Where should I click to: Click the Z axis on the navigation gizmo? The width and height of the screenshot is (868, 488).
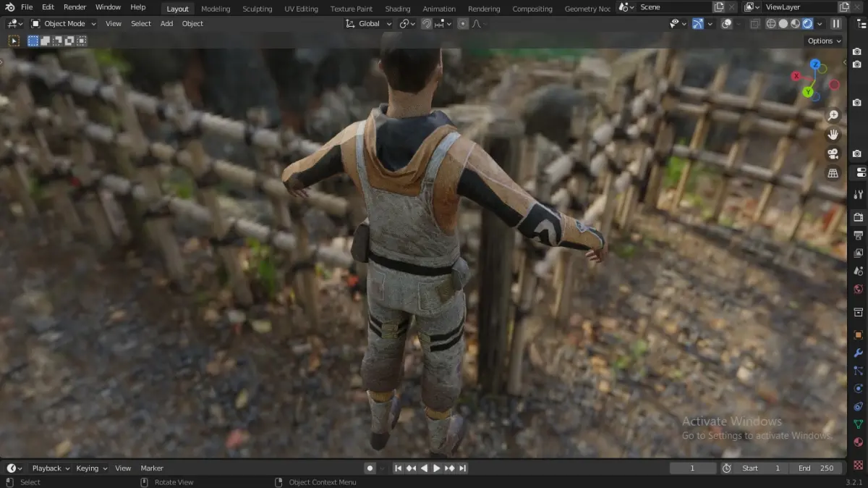(815, 64)
